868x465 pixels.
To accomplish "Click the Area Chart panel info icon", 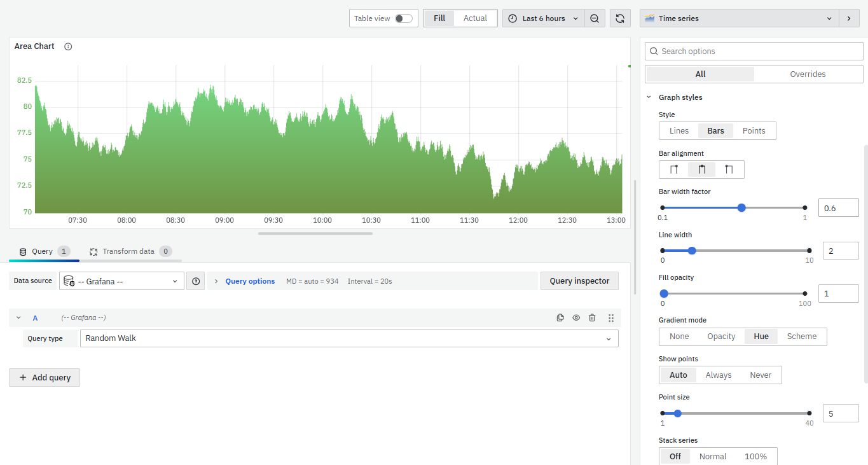I will tap(68, 46).
